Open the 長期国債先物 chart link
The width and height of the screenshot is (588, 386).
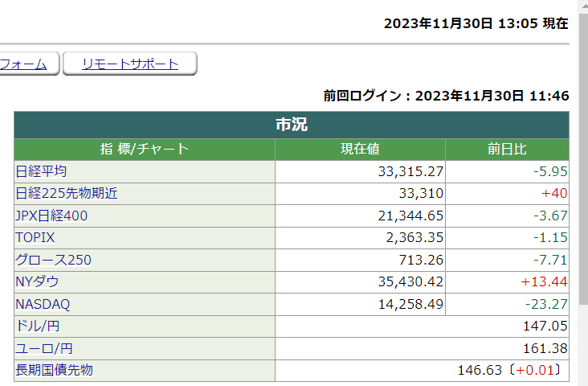(55, 371)
